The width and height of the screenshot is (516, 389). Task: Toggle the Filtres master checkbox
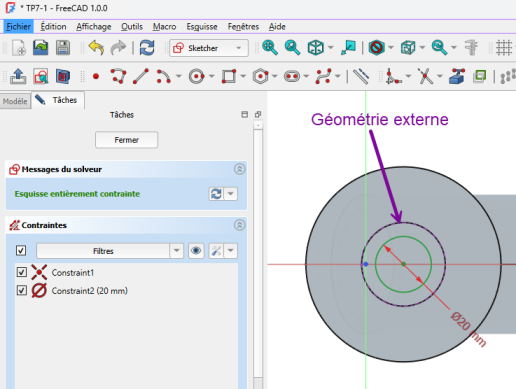[21, 250]
